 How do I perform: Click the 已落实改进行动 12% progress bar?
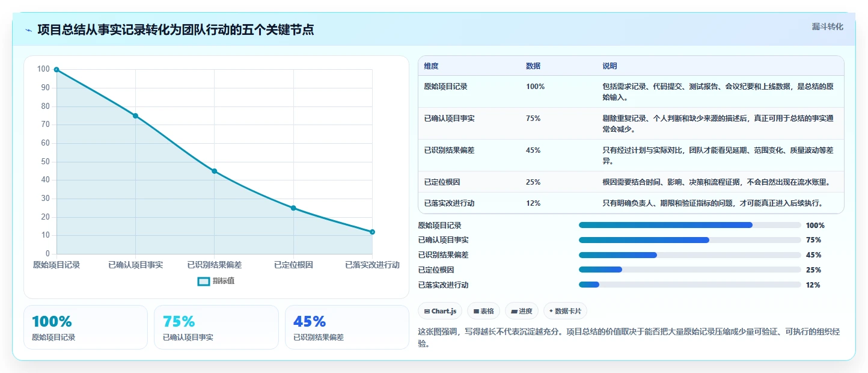690,285
